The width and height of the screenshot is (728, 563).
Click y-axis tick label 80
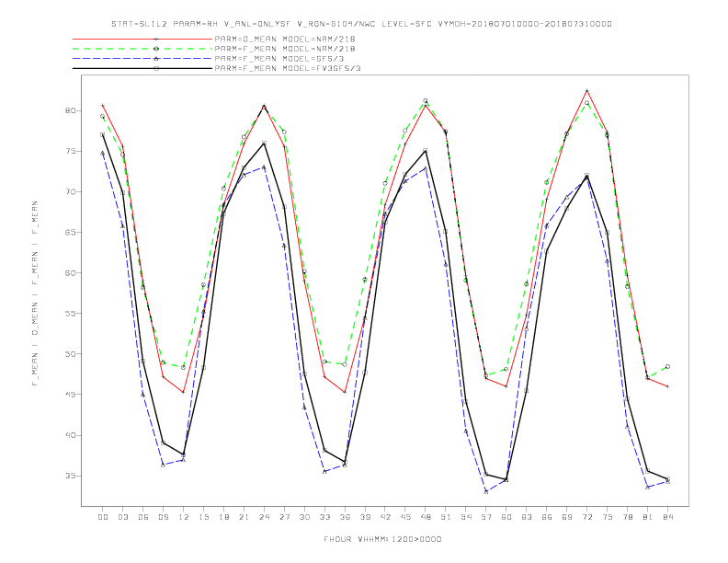pyautogui.click(x=70, y=110)
